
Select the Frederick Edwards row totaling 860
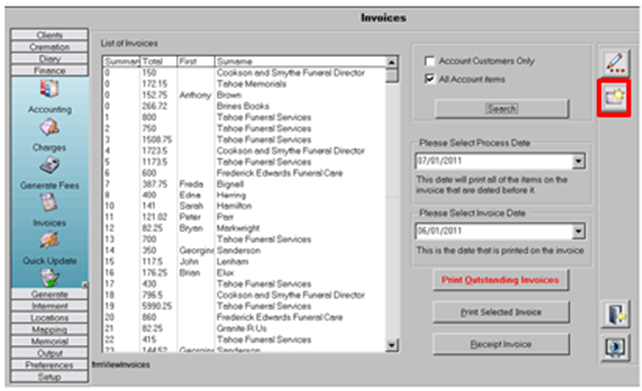244,317
